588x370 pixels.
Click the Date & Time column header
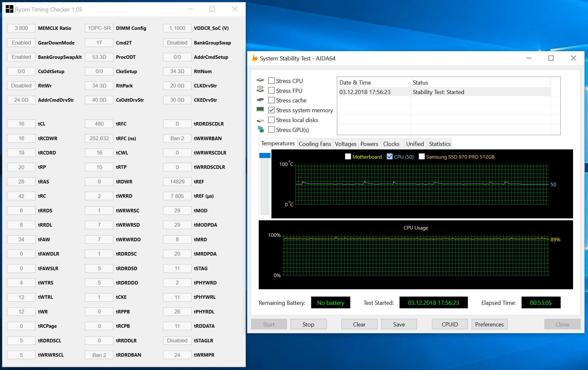click(374, 82)
